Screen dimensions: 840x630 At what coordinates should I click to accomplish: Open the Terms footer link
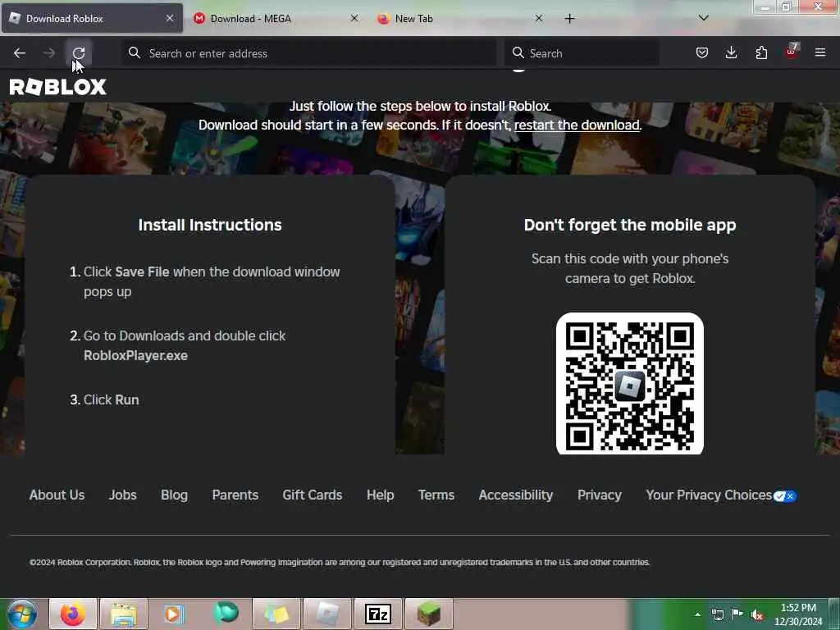(436, 495)
